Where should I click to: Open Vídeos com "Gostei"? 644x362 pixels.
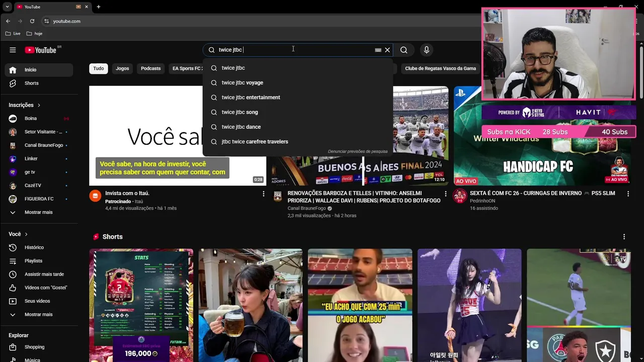click(x=39, y=288)
